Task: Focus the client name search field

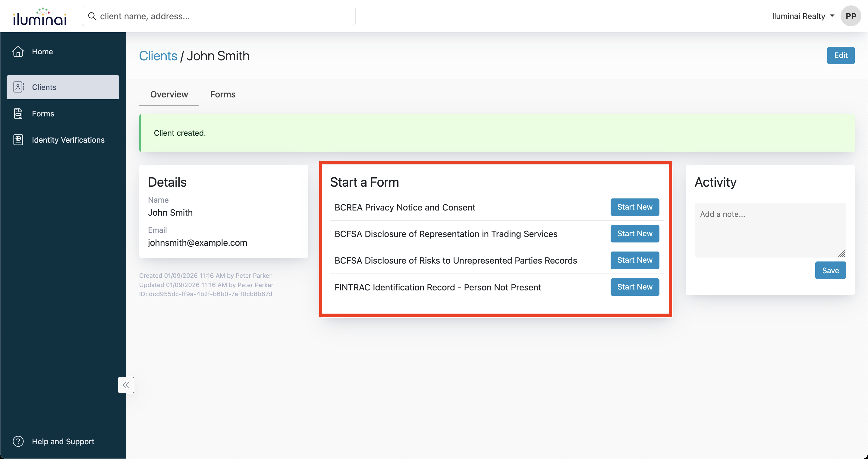Action: tap(222, 16)
